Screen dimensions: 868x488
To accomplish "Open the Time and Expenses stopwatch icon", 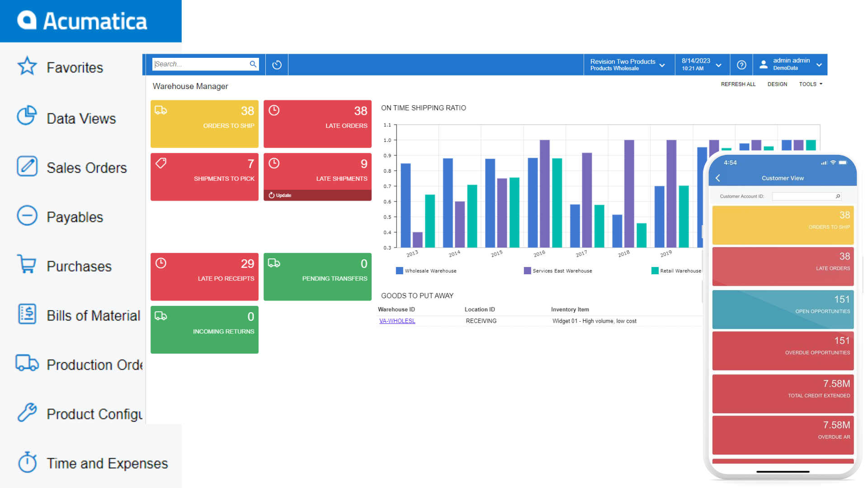I will point(26,463).
